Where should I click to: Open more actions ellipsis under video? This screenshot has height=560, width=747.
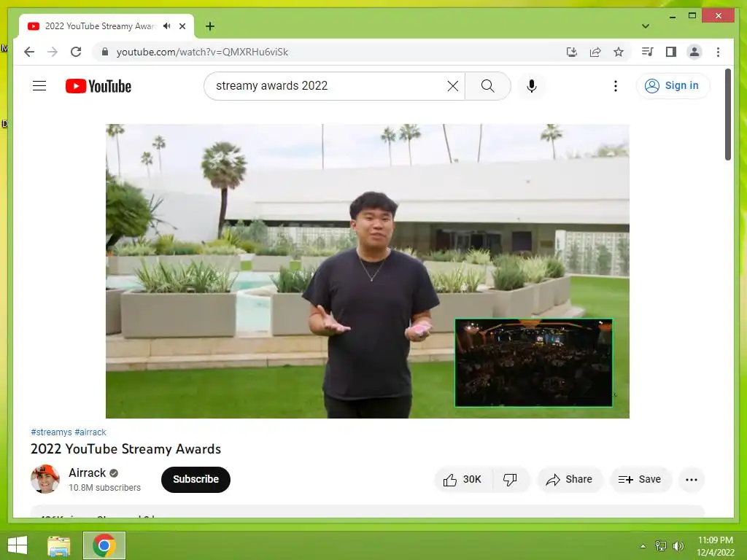pos(692,480)
